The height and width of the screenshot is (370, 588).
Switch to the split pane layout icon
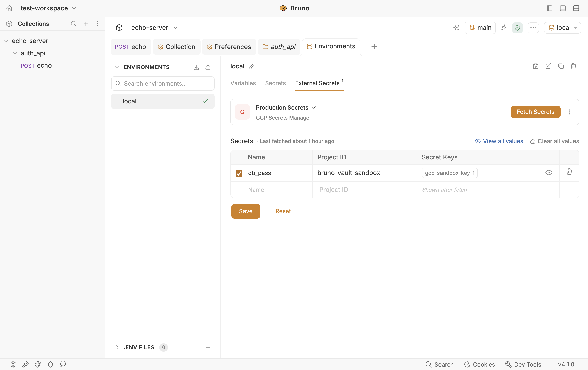[x=576, y=8]
